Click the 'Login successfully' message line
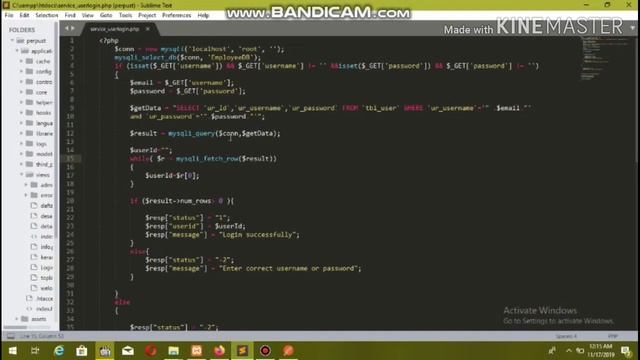This screenshot has height=360, width=640. tap(222, 235)
